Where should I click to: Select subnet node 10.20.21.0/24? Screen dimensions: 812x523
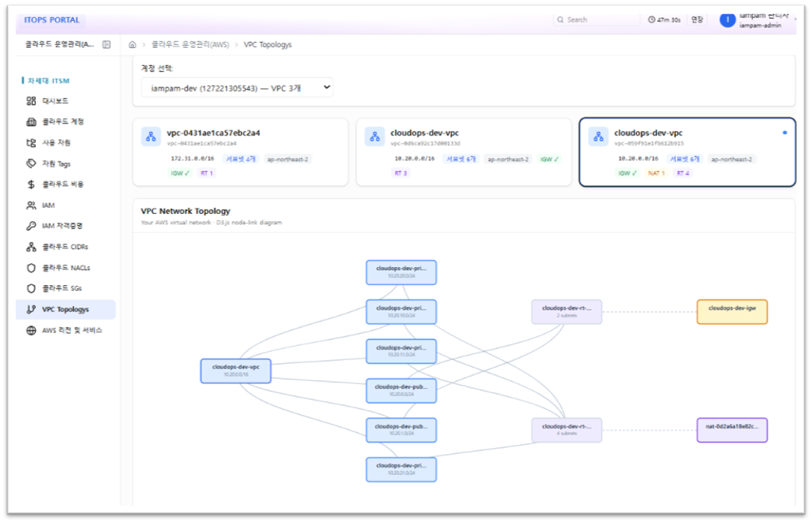coord(401,469)
